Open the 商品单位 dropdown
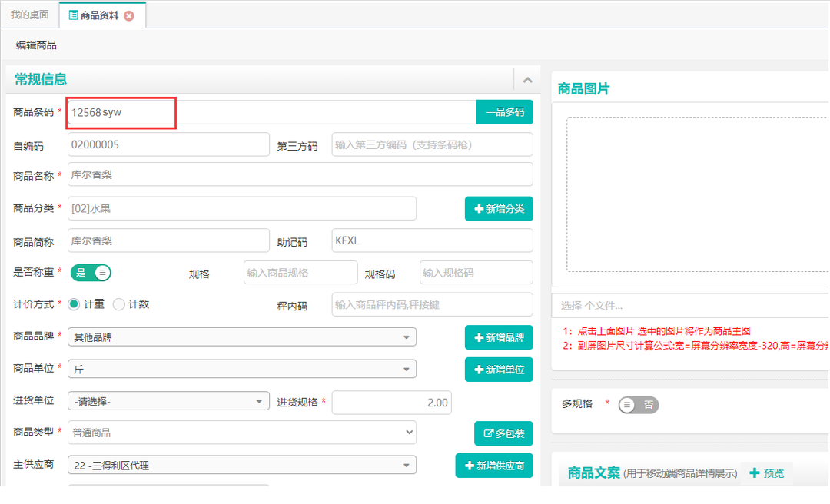 pyautogui.click(x=242, y=370)
